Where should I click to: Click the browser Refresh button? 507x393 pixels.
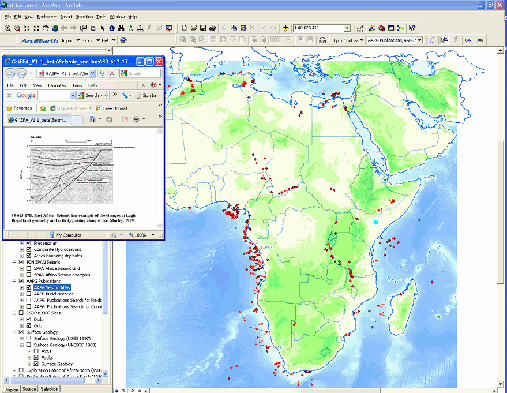(x=102, y=73)
